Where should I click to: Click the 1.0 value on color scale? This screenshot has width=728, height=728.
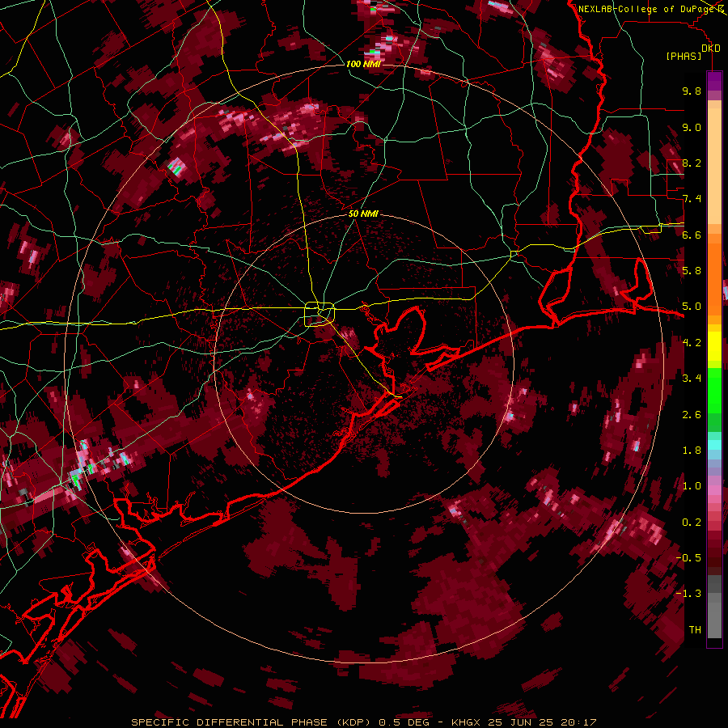tap(692, 486)
